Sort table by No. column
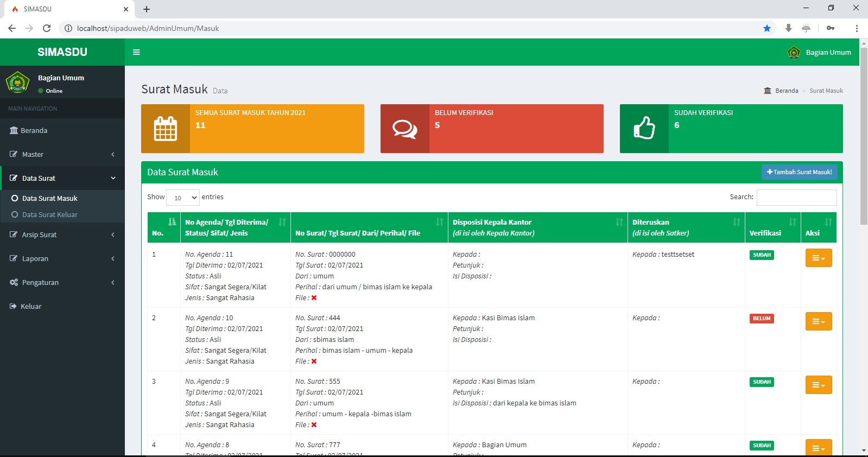The height and width of the screenshot is (457, 868). [x=164, y=227]
